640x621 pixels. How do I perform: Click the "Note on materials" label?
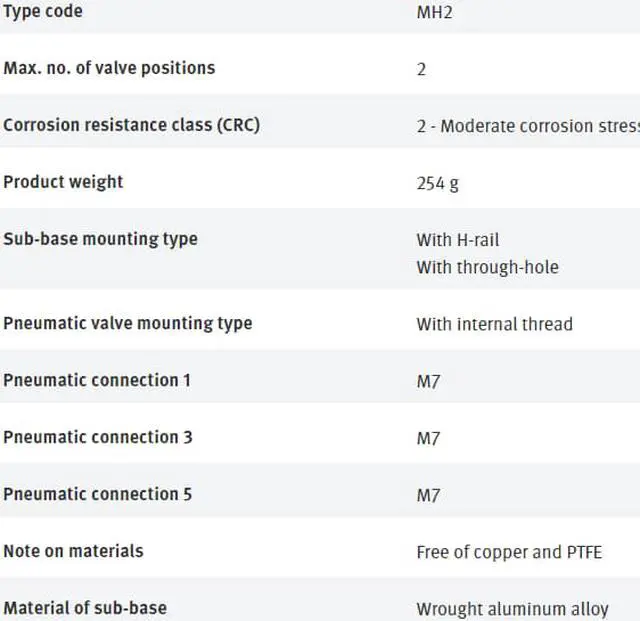coord(73,551)
